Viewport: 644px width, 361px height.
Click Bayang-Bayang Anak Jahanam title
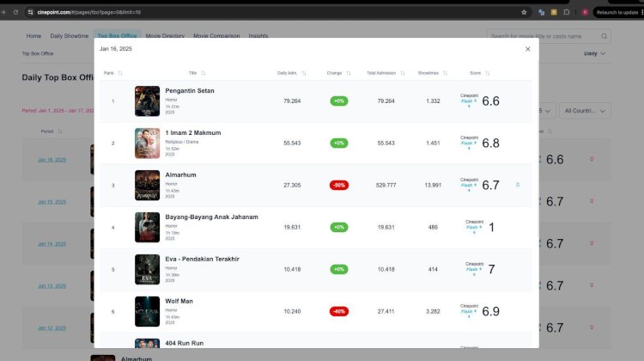[x=211, y=217]
